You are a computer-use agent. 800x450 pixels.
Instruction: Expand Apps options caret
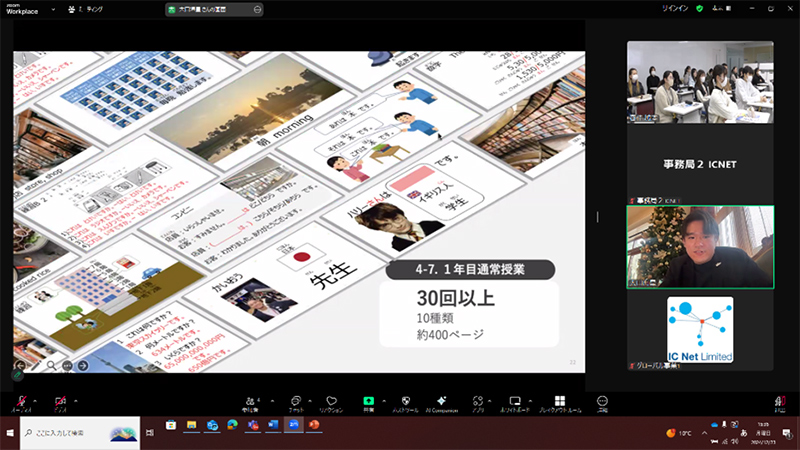coord(490,401)
